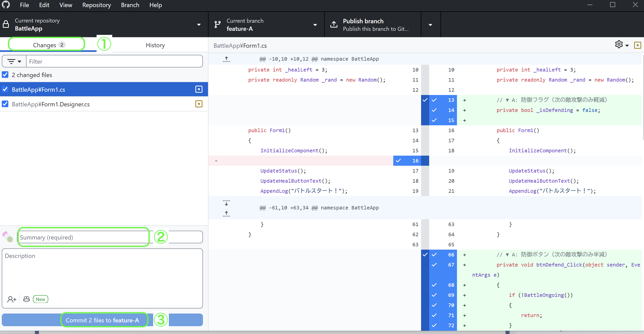Click hunk header @@ -61,10 +63,34 @@
644x334 pixels.
click(x=319, y=208)
